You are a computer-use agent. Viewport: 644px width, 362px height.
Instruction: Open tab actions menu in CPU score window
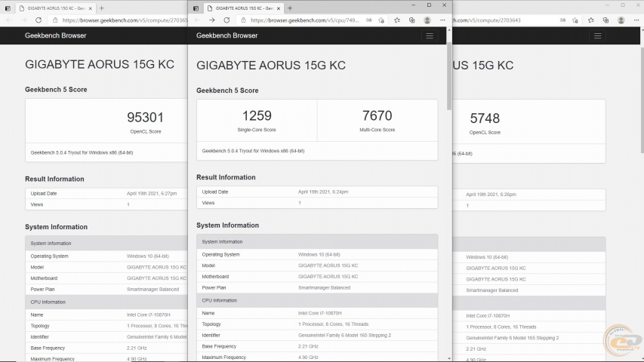click(196, 8)
